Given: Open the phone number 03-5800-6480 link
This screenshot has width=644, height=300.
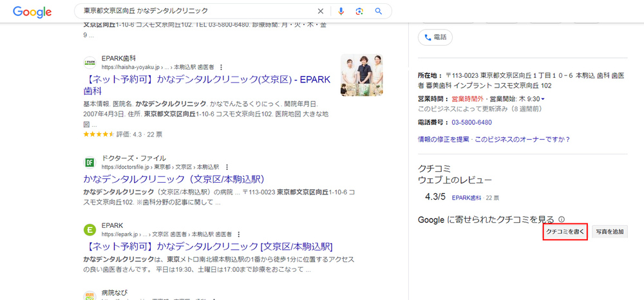Looking at the screenshot, I should (x=471, y=122).
